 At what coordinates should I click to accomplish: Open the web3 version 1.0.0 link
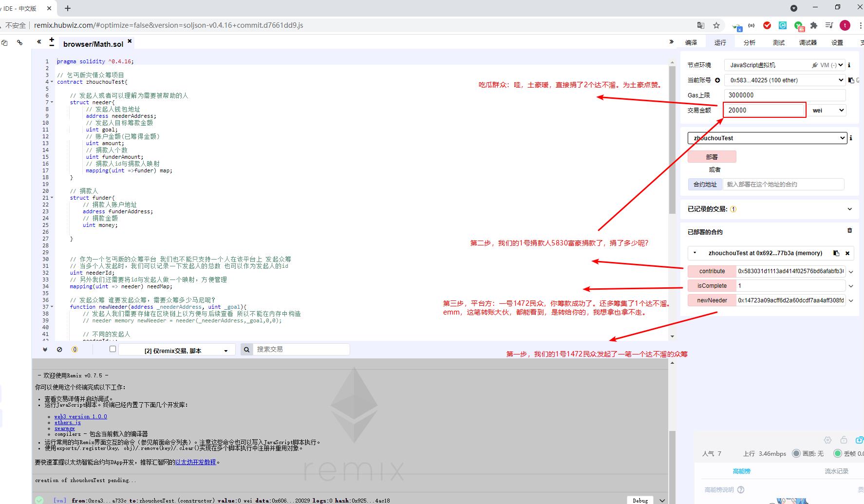point(81,416)
